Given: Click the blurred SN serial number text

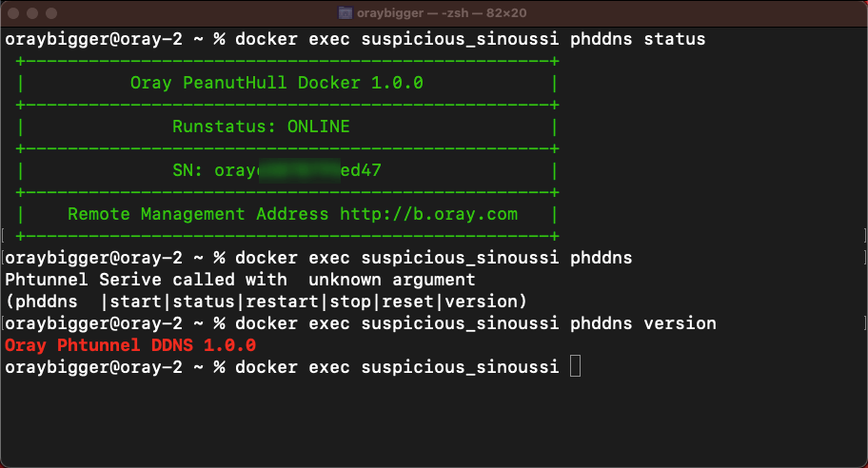Looking at the screenshot, I should coord(300,170).
